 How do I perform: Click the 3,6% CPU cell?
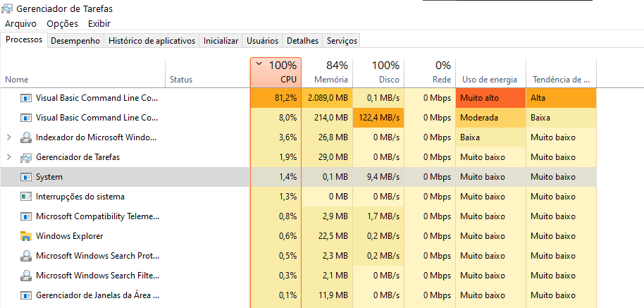click(275, 137)
